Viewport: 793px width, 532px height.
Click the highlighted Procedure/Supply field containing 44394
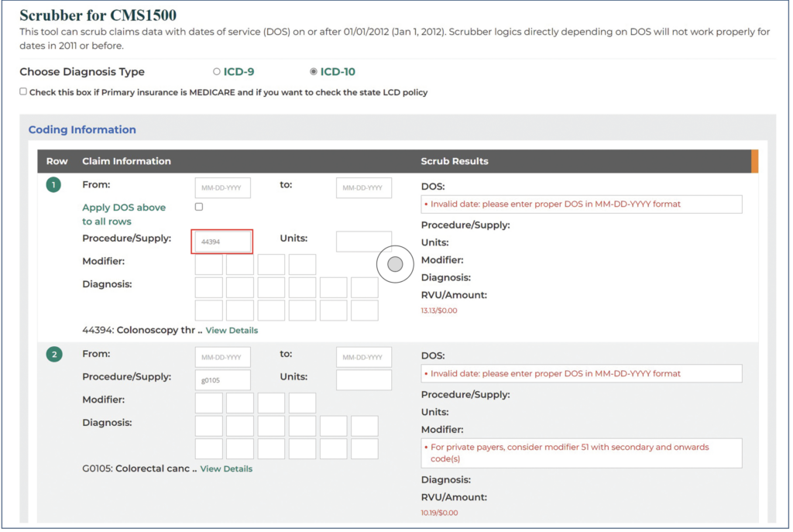point(222,241)
